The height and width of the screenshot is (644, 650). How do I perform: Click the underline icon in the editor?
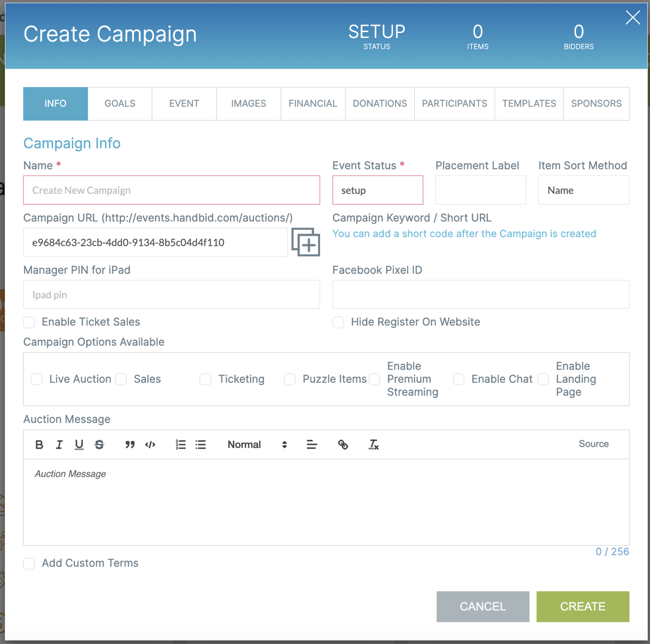coord(79,444)
